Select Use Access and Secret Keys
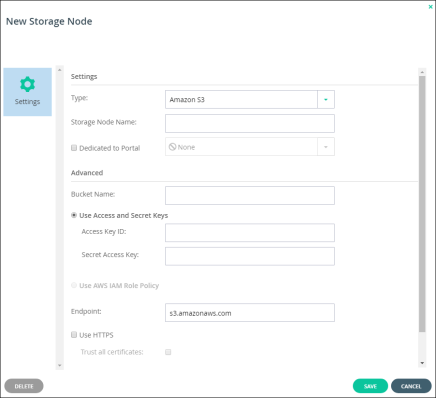Image resolution: width=436 pixels, height=398 pixels. pos(74,215)
